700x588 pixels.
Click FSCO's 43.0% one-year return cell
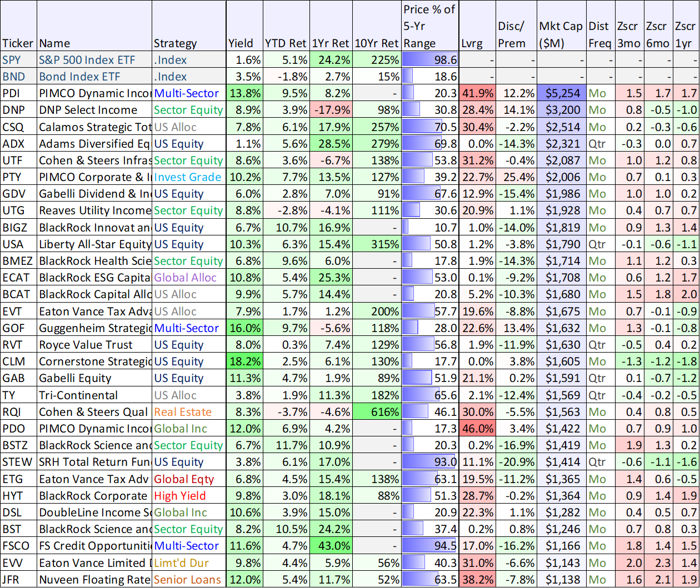332,546
